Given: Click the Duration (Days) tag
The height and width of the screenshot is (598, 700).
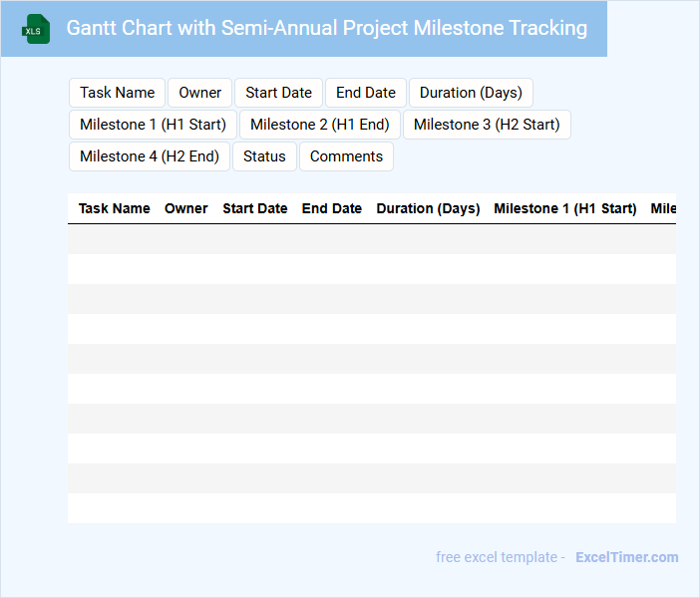Looking at the screenshot, I should (471, 93).
